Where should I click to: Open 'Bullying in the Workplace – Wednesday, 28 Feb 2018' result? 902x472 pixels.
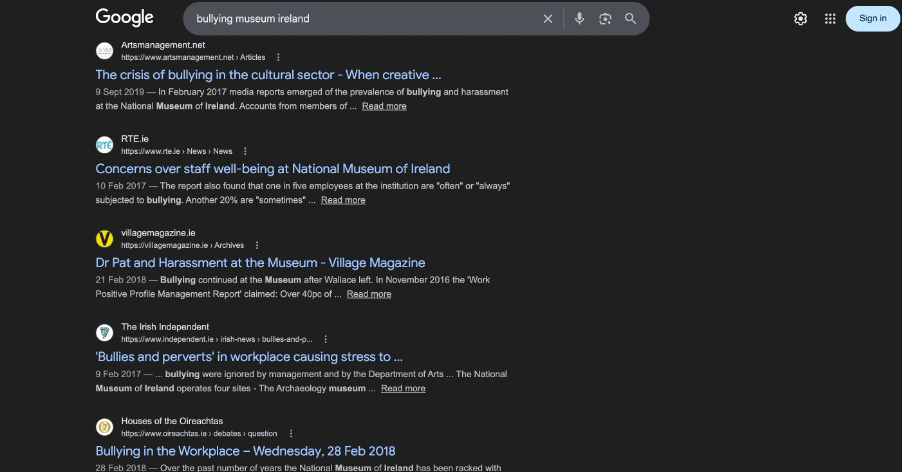point(245,451)
